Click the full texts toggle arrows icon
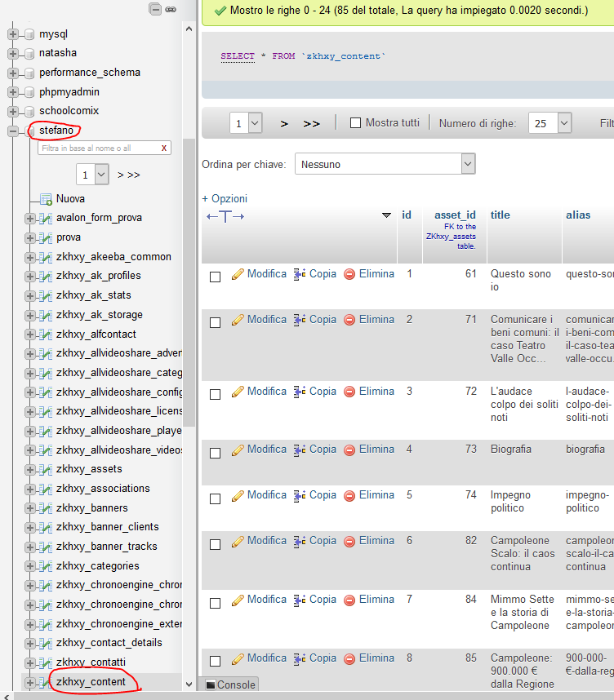The width and height of the screenshot is (614, 700). [x=225, y=217]
